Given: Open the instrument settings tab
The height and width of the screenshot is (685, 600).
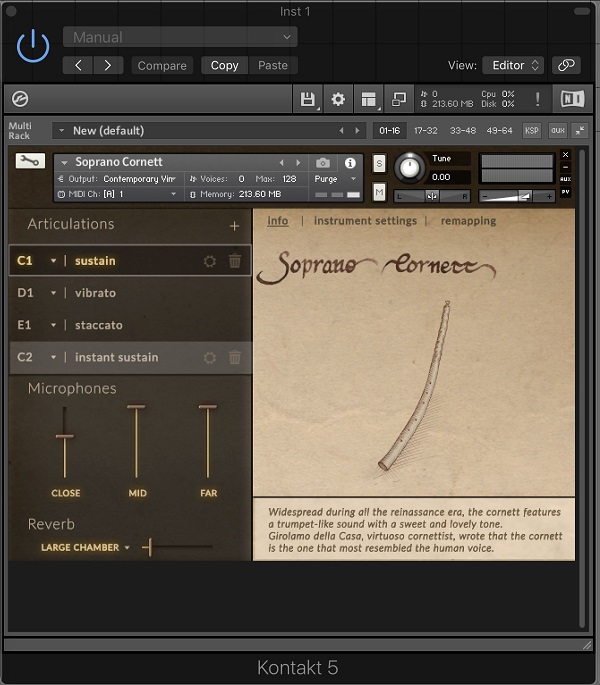Looking at the screenshot, I should click(365, 221).
